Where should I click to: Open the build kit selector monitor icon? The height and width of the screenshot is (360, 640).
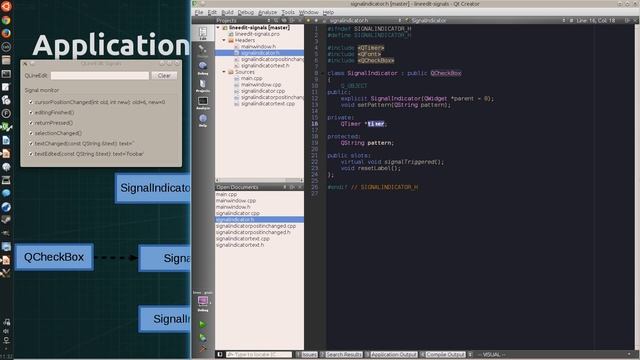pos(203,302)
